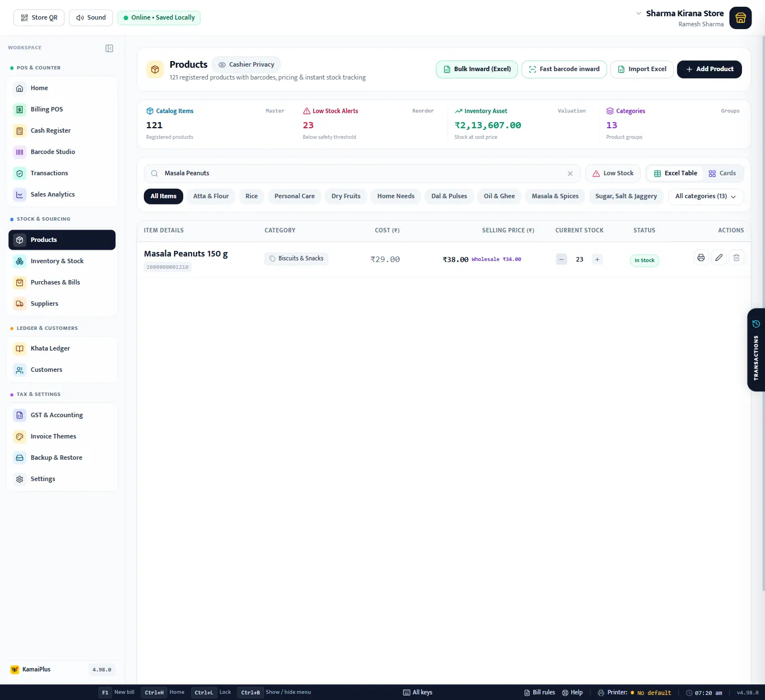Open Bill rules in status bar
Image resolution: width=765 pixels, height=700 pixels.
(539, 693)
